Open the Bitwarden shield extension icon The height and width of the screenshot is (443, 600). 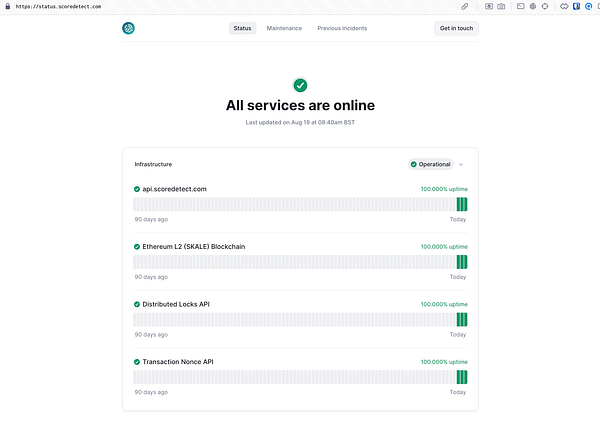(x=576, y=6)
